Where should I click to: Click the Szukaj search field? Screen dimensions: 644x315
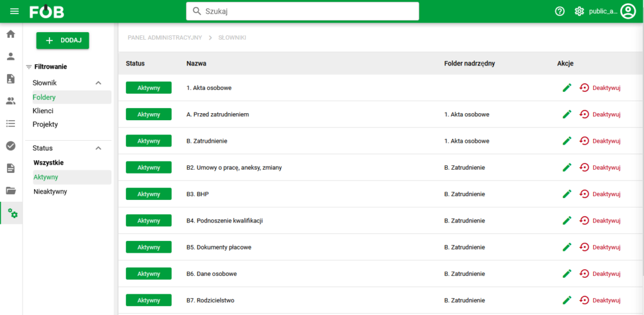303,11
